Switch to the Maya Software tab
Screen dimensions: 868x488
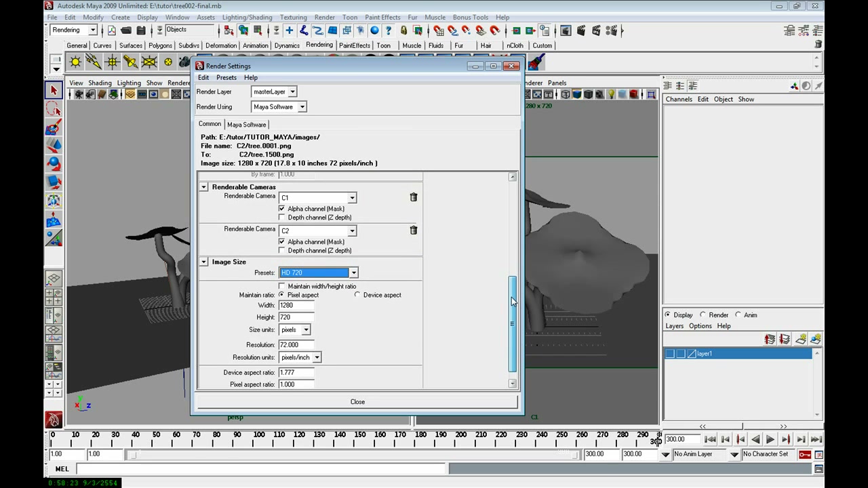tap(247, 125)
